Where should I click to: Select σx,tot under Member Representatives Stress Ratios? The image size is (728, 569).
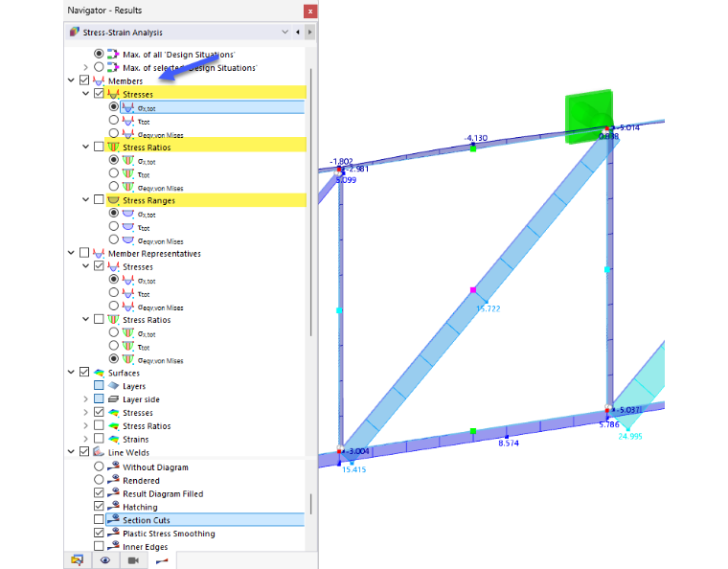point(113,332)
